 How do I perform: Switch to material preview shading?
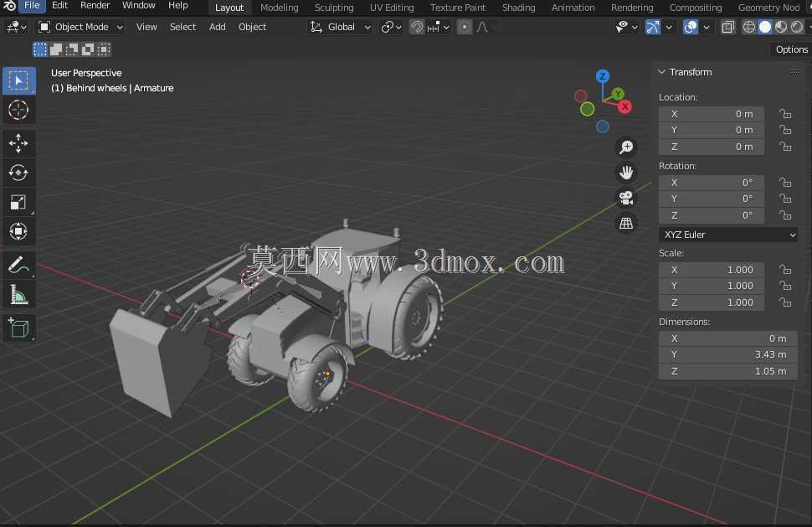pyautogui.click(x=781, y=27)
